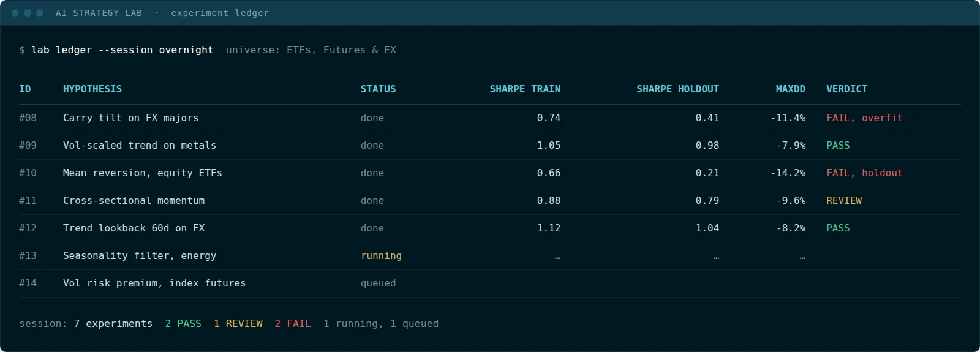Click Sharpe holdout value 0.41
The height and width of the screenshot is (352, 980).
[707, 118]
